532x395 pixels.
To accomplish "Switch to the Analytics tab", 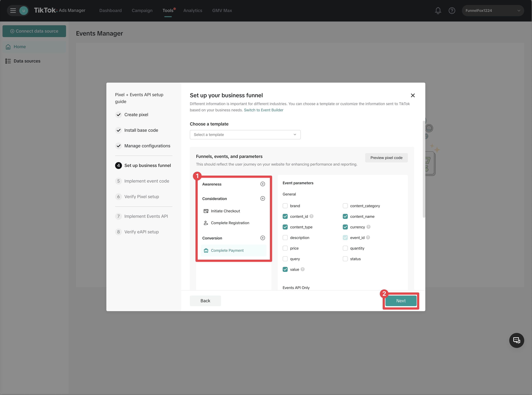I will (x=192, y=10).
